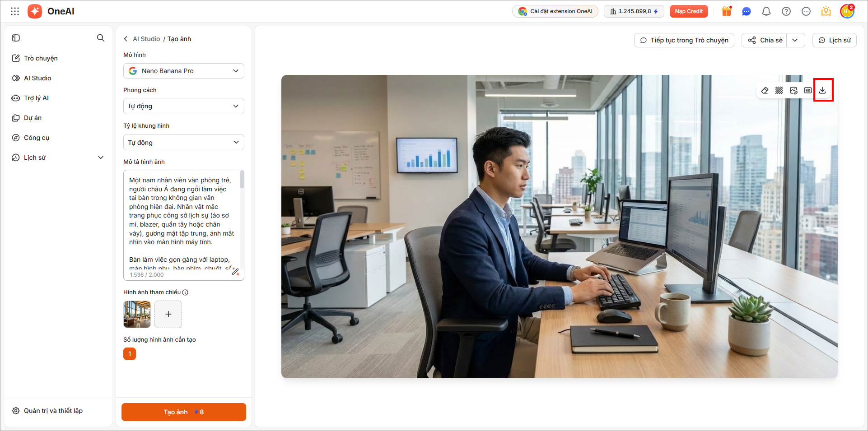Go back using the breadcrumb arrow

(126, 39)
